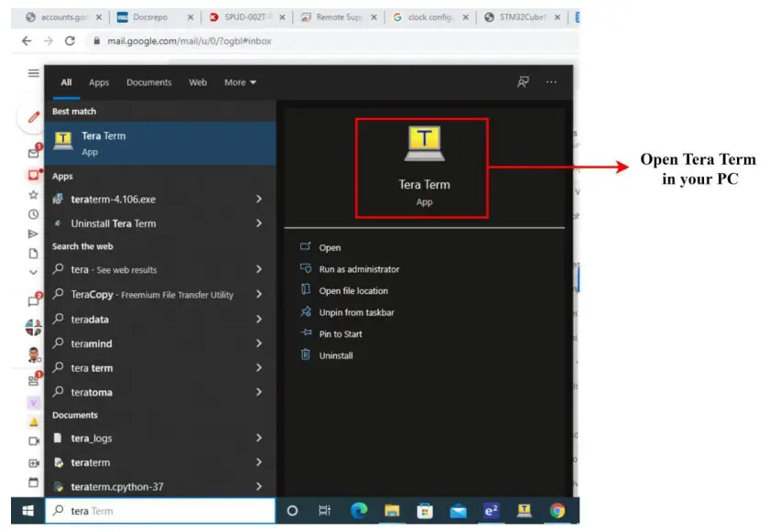The height and width of the screenshot is (532, 769).
Task: Click the Run as administrator shield icon
Action: coord(306,268)
